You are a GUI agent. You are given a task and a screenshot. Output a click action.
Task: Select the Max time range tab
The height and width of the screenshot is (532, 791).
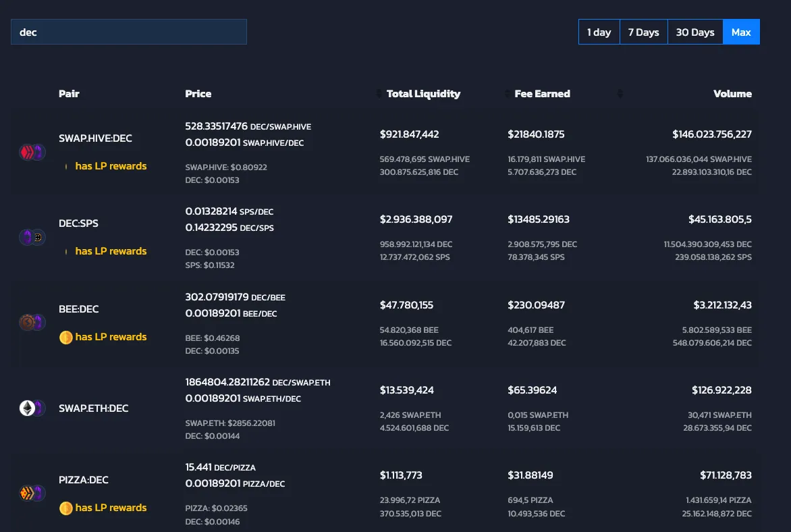coord(741,32)
